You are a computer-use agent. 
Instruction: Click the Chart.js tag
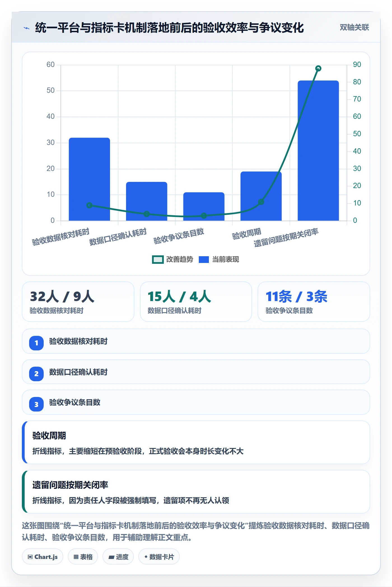(43, 557)
